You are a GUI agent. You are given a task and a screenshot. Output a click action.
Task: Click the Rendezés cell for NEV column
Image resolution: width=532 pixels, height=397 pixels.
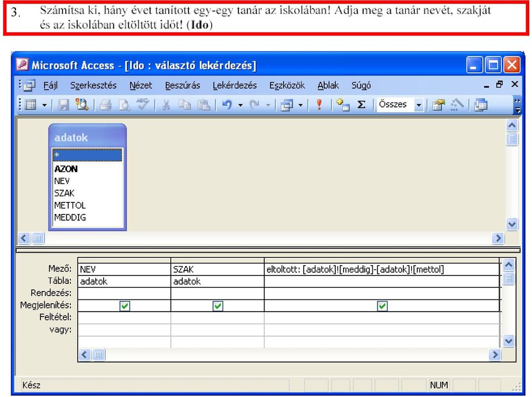coord(124,293)
